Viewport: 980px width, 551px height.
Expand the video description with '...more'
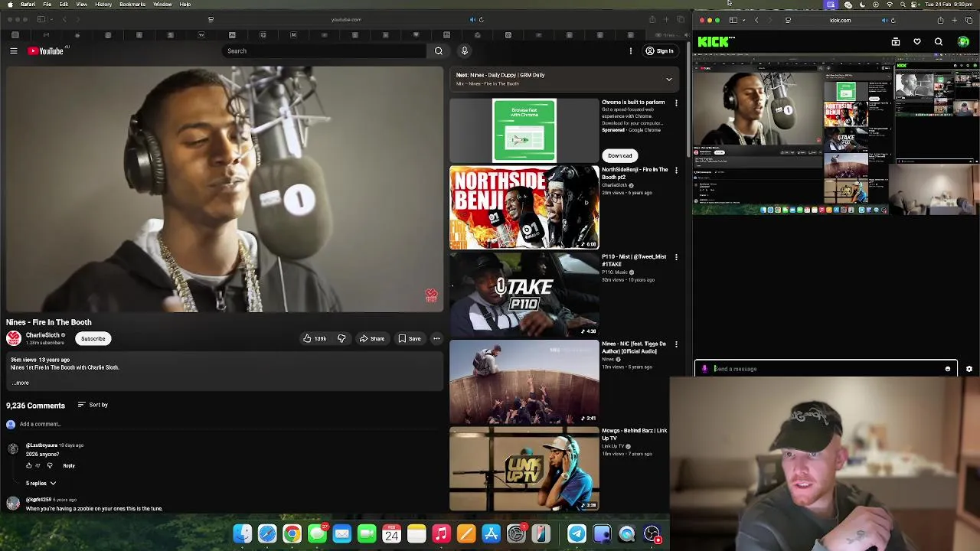point(21,383)
